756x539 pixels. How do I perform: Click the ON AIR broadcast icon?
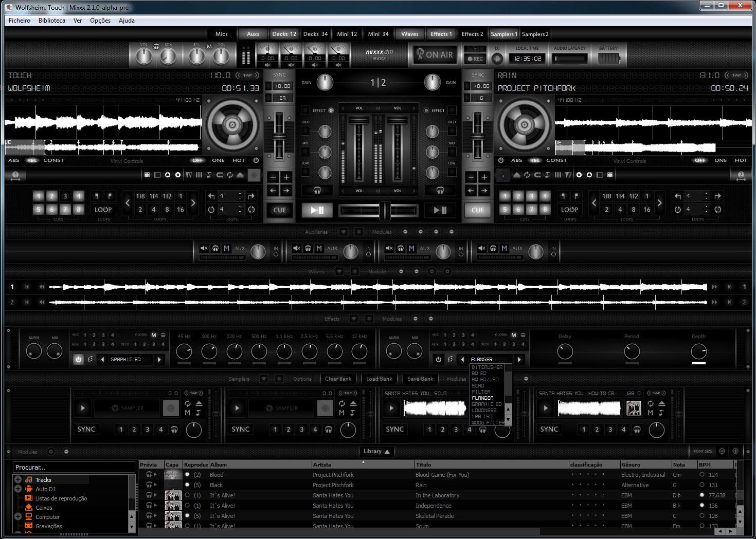click(435, 54)
